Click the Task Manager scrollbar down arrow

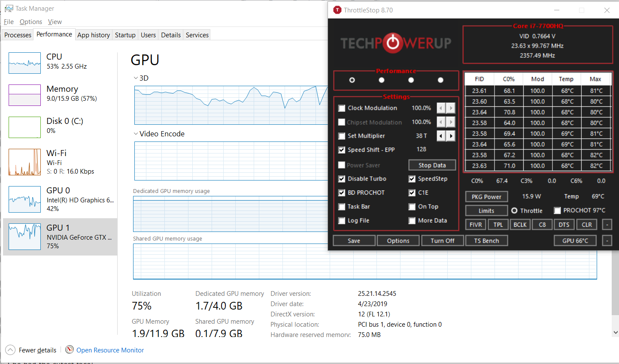[616, 332]
